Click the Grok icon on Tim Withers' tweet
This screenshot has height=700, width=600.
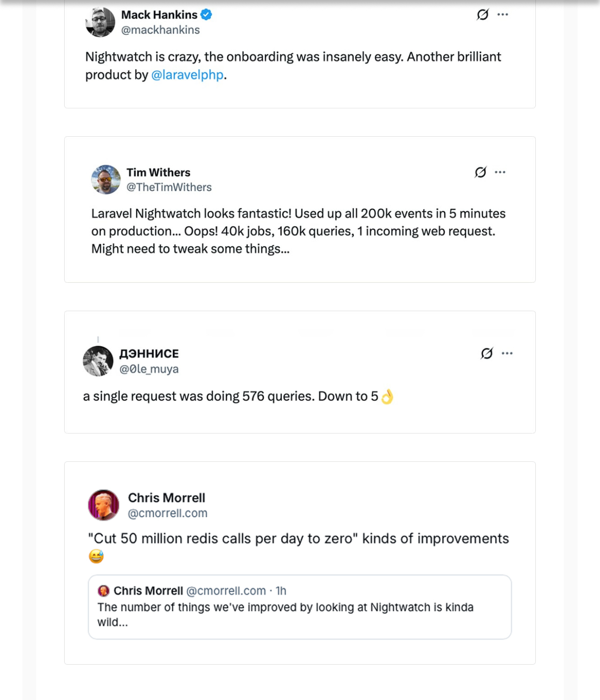[480, 173]
